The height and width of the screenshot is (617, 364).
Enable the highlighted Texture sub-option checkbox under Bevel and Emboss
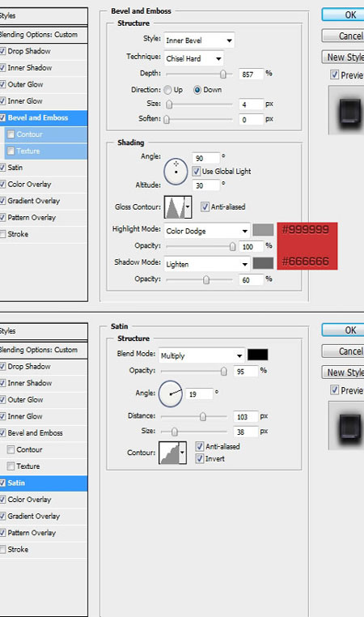[x=11, y=151]
